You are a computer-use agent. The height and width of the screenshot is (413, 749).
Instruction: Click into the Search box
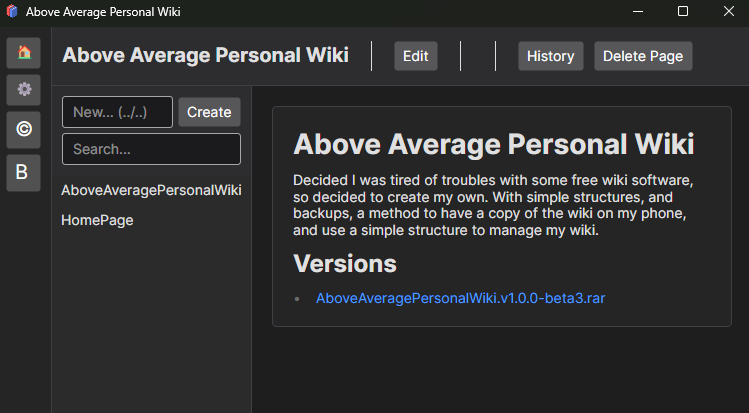[151, 149]
